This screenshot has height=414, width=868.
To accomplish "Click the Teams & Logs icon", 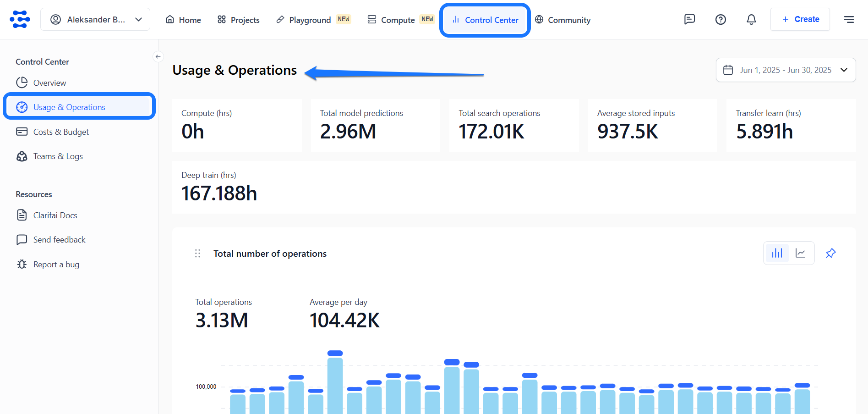I will (x=22, y=156).
